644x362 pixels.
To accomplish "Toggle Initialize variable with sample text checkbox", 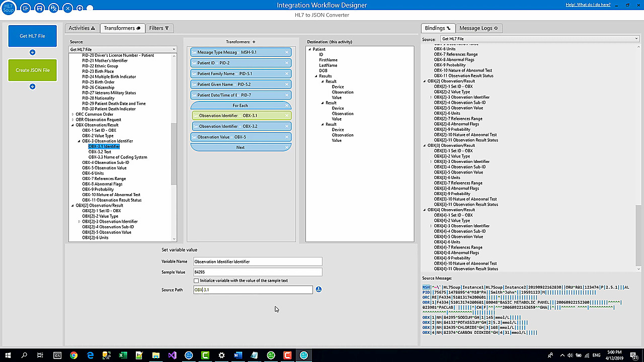I will pyautogui.click(x=196, y=281).
